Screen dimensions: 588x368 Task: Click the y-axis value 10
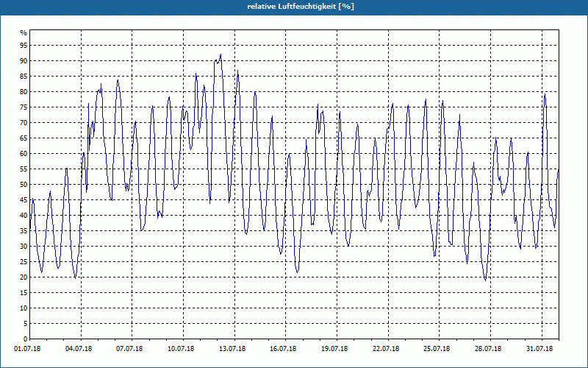[x=24, y=308]
